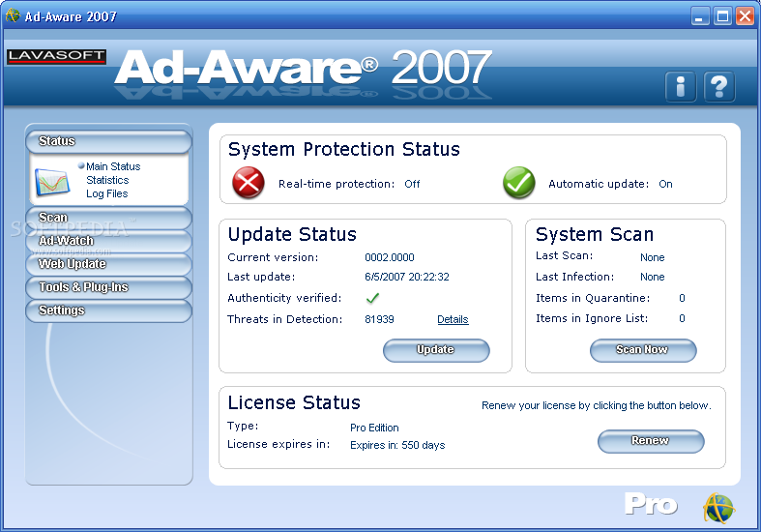761x532 pixels.
Task: Click the 'Expires in: 550 days' text
Action: click(x=397, y=446)
